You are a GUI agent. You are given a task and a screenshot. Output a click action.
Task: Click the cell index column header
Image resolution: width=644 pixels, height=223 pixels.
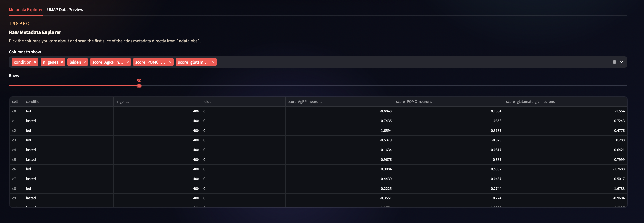[x=17, y=102]
